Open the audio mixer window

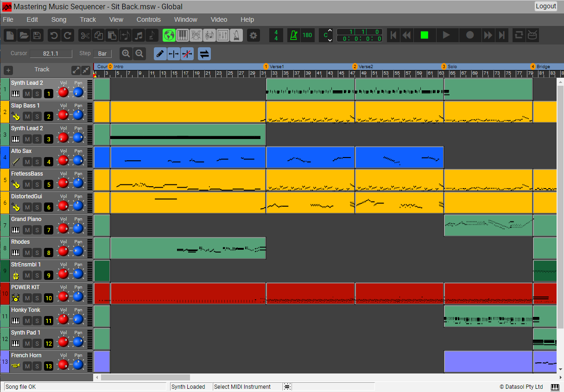click(223, 35)
